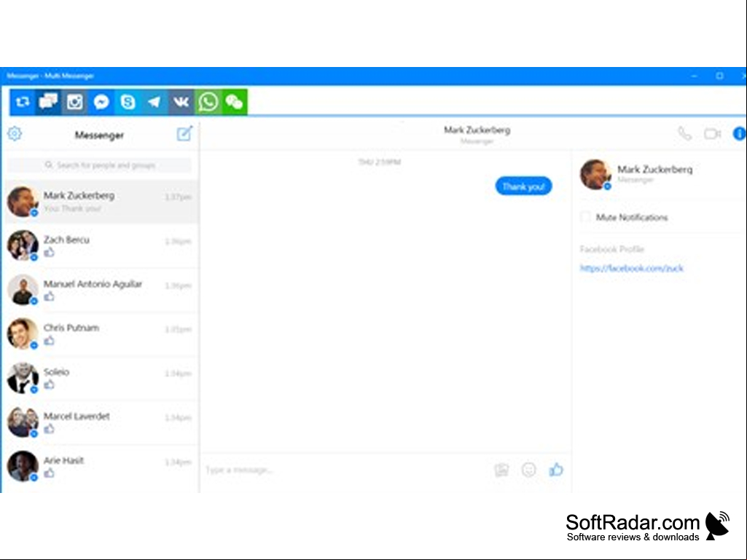Click Chris Putnam's profile picture
This screenshot has height=560, width=747.
pyautogui.click(x=23, y=334)
